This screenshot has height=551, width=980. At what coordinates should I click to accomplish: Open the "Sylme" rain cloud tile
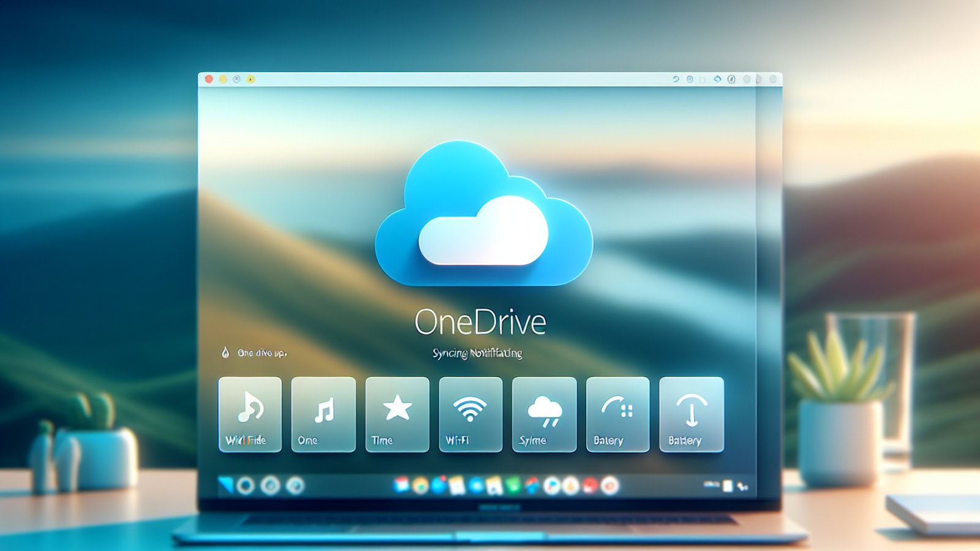[x=544, y=414]
